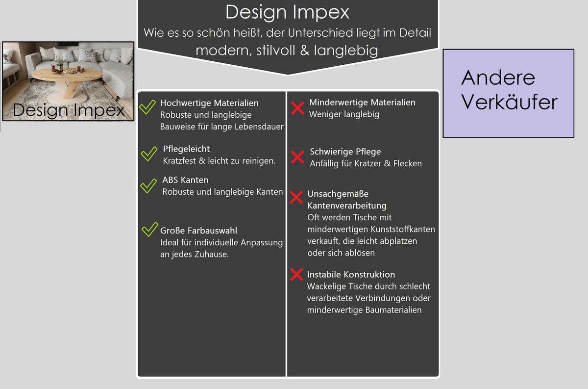This screenshot has width=588, height=389.
Task: Click the purple Andere Verkäufer box
Action: click(509, 93)
